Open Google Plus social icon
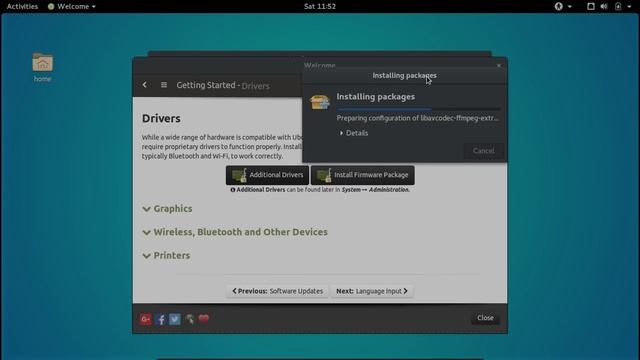640x360 pixels. [146, 319]
